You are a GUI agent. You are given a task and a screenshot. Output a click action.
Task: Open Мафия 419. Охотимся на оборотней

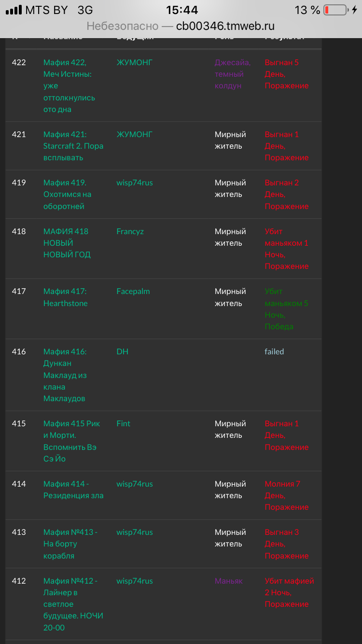point(67,195)
